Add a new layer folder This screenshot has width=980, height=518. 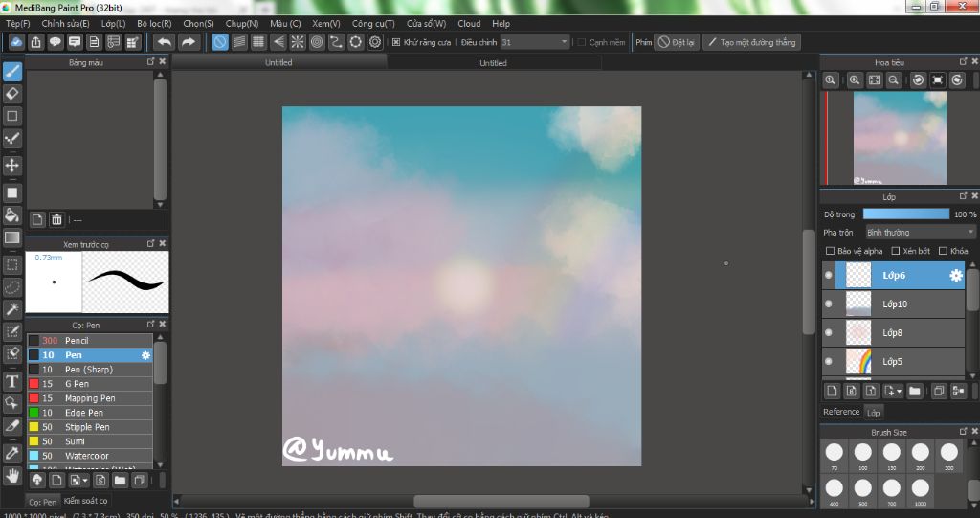915,391
